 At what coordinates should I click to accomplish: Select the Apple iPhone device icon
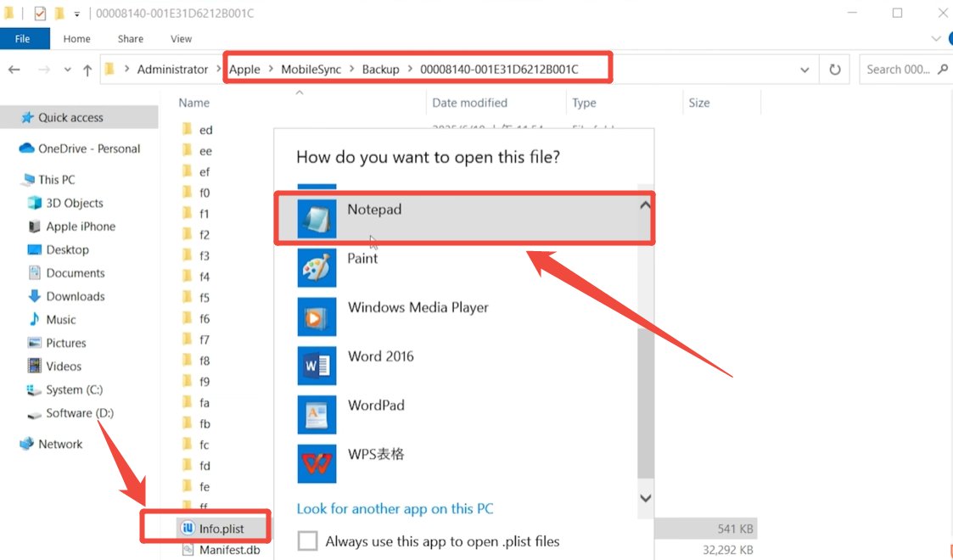coord(35,227)
